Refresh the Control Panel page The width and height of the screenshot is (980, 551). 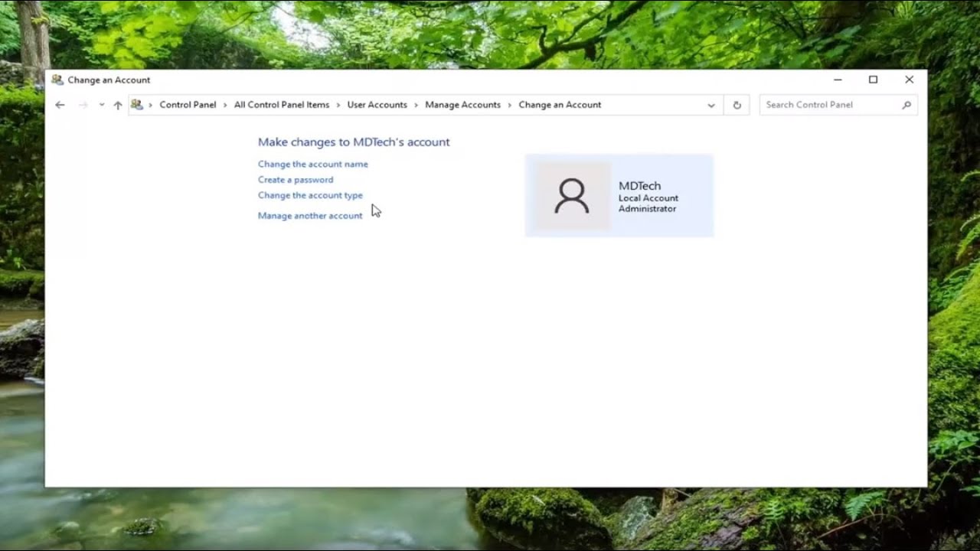click(737, 105)
